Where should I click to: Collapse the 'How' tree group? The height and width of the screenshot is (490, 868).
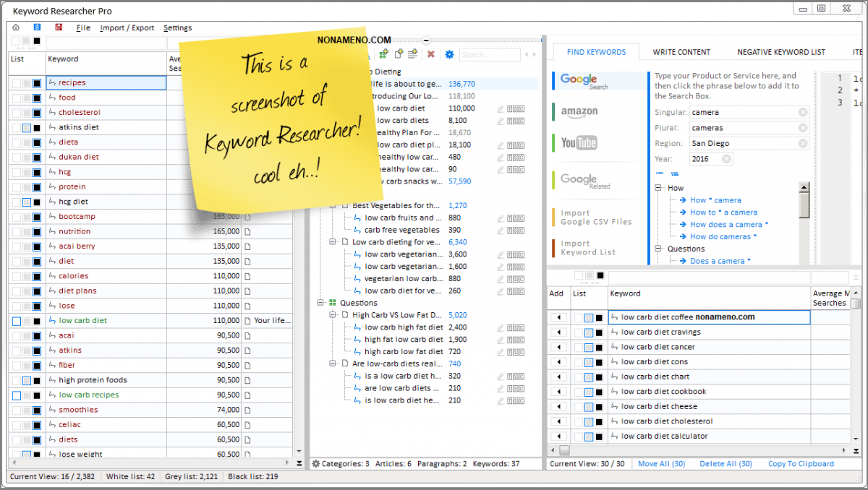(659, 188)
